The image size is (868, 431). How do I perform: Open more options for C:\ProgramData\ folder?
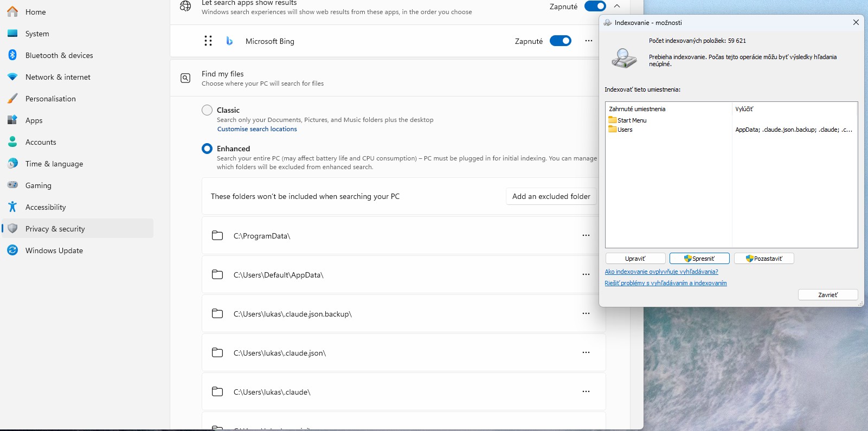pyautogui.click(x=586, y=235)
